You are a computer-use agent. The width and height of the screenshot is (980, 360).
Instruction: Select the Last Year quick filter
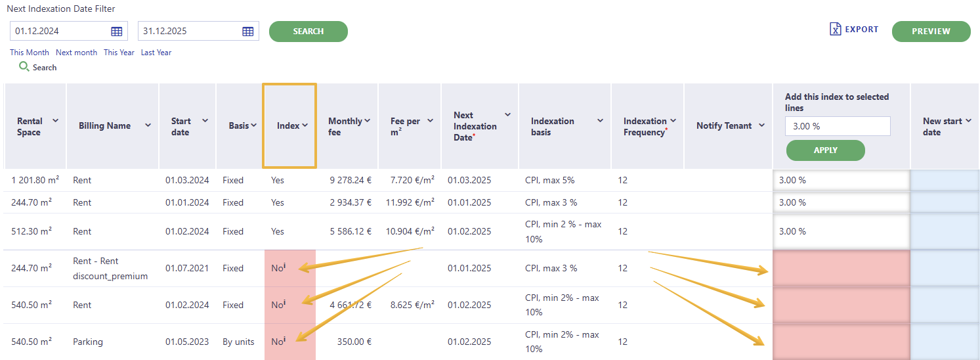[156, 53]
